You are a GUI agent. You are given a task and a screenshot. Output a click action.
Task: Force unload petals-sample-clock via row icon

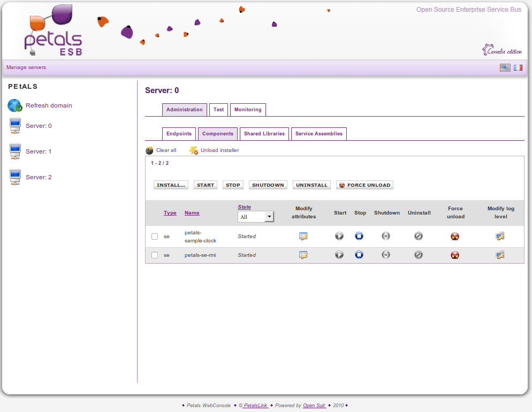coord(455,236)
